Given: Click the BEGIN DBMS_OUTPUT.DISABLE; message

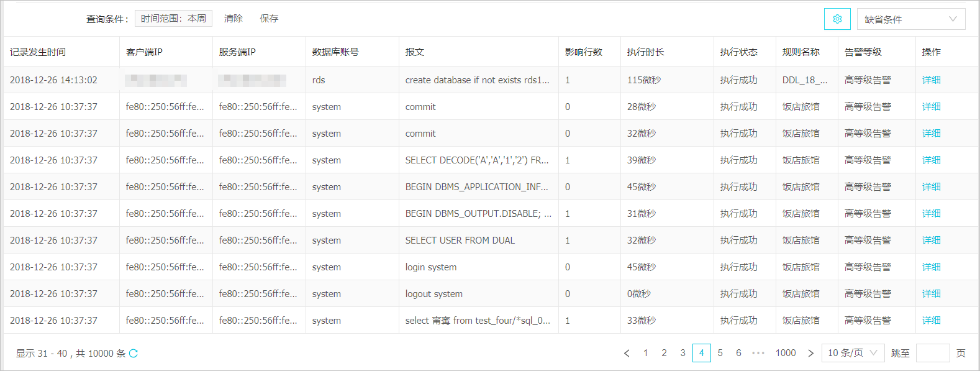Looking at the screenshot, I should point(478,214).
